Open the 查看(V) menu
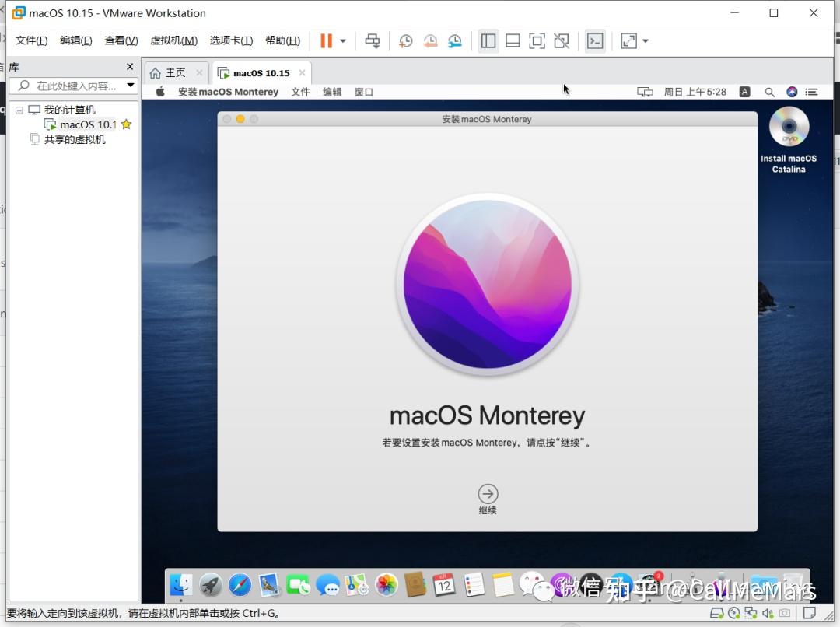The width and height of the screenshot is (840, 627). [x=121, y=40]
